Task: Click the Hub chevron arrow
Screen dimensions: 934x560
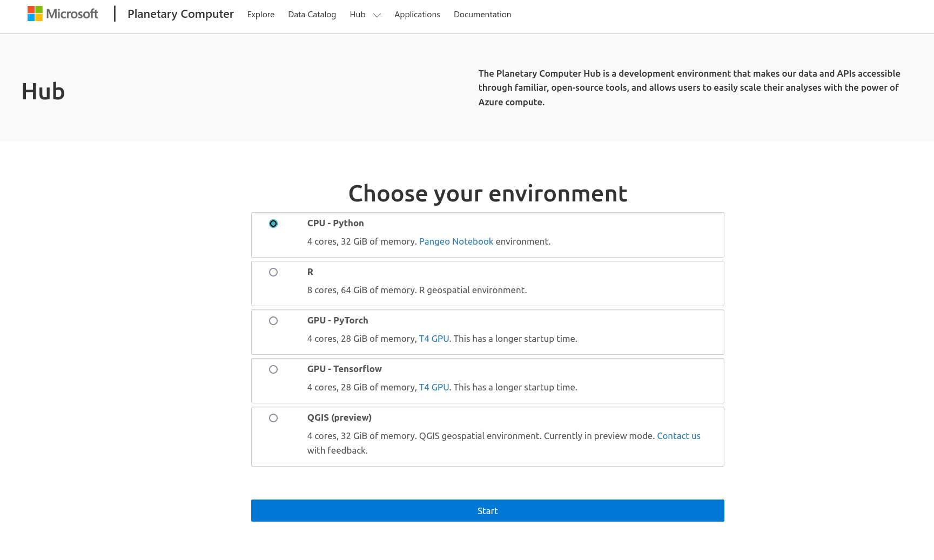Action: pos(377,15)
